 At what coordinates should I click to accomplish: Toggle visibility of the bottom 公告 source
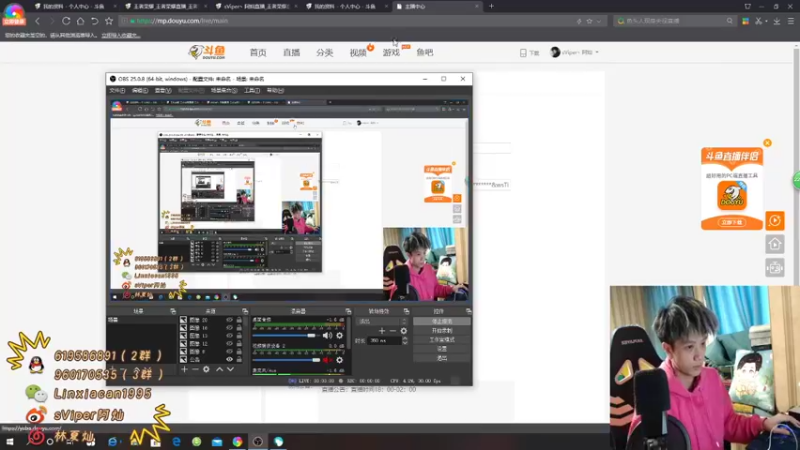click(229, 359)
